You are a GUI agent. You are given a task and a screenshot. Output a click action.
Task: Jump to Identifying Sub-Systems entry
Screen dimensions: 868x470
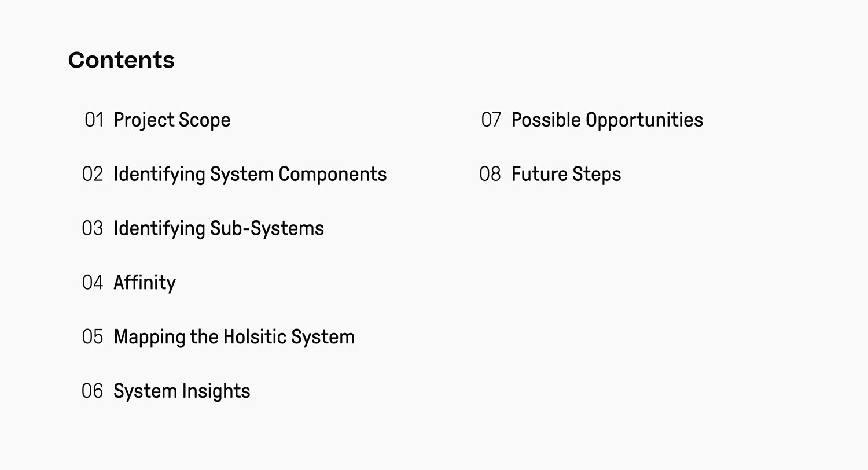coord(218,229)
